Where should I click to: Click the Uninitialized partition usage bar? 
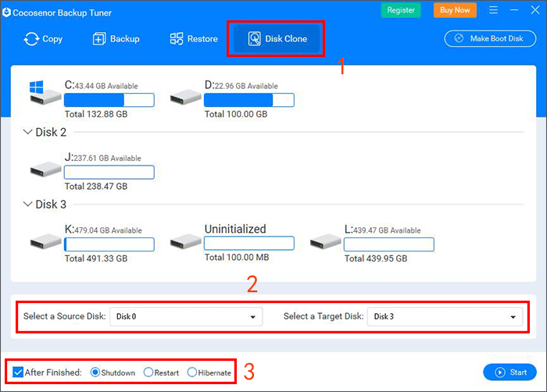pos(249,243)
